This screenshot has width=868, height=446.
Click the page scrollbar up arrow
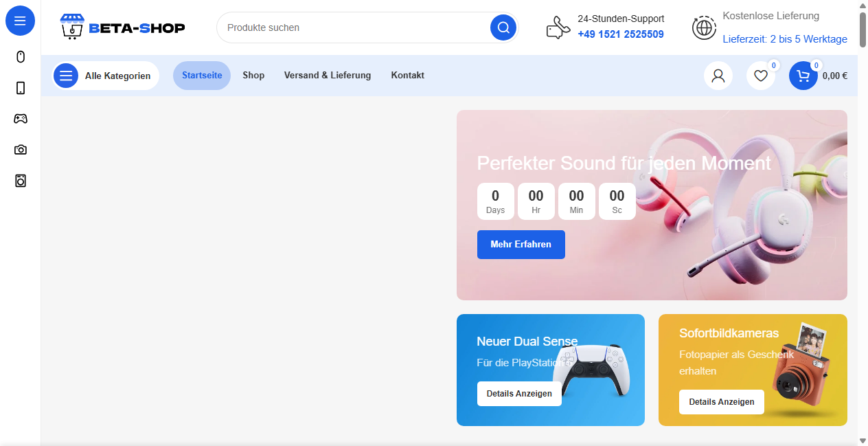pos(863,5)
